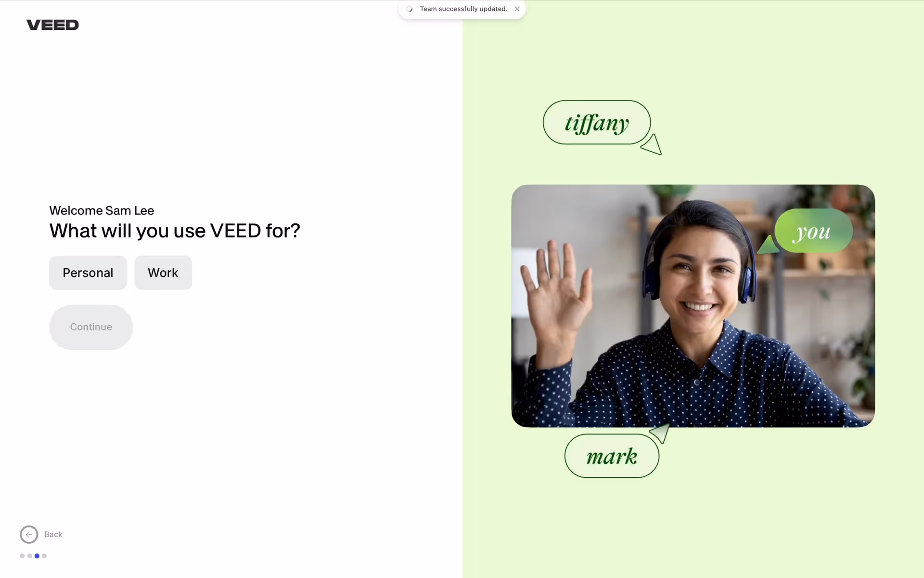
Task: Click the green 'you' name bubble
Action: coord(813,231)
